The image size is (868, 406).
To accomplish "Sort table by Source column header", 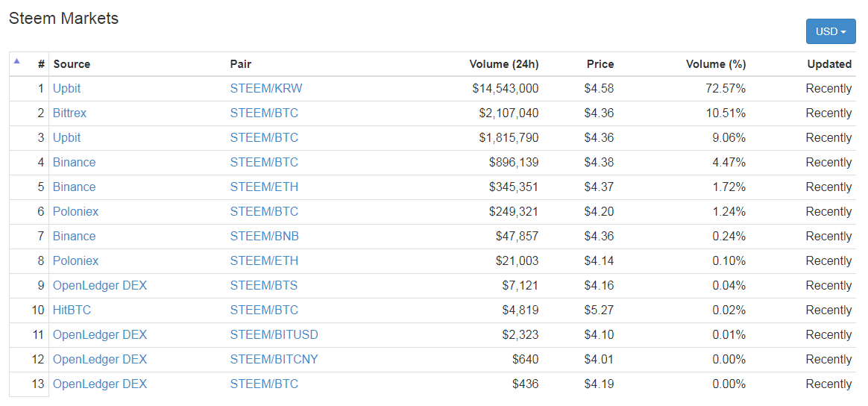I will click(x=72, y=64).
